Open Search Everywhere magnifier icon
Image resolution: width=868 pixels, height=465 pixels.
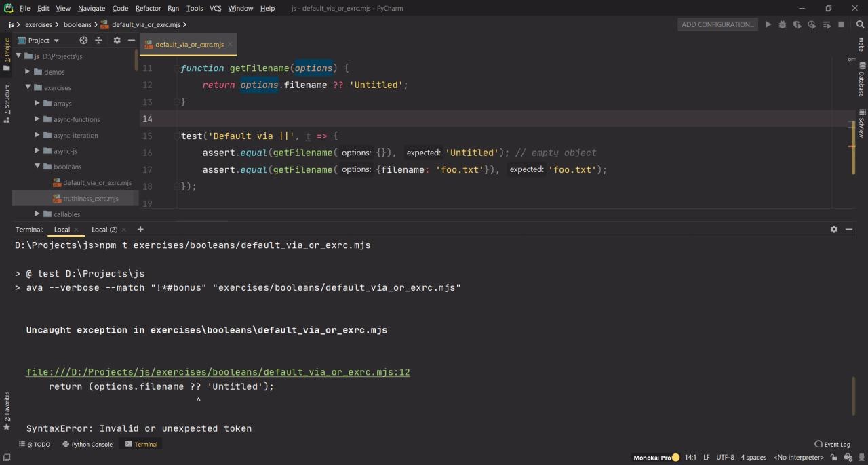pos(861,24)
